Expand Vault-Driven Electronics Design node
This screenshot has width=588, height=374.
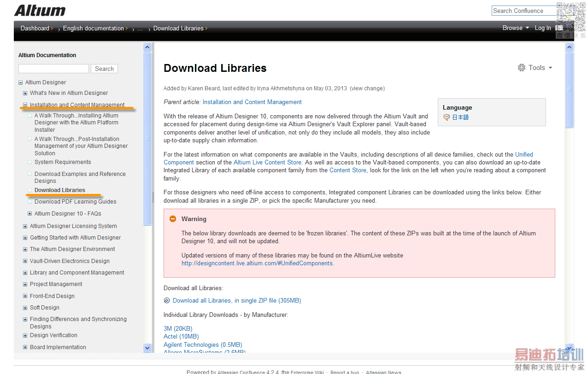click(25, 261)
